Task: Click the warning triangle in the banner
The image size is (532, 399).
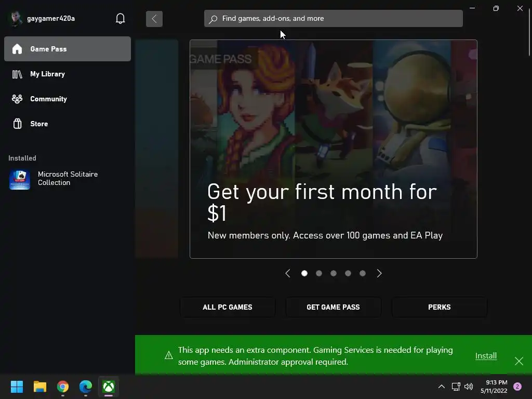Action: pyautogui.click(x=169, y=355)
